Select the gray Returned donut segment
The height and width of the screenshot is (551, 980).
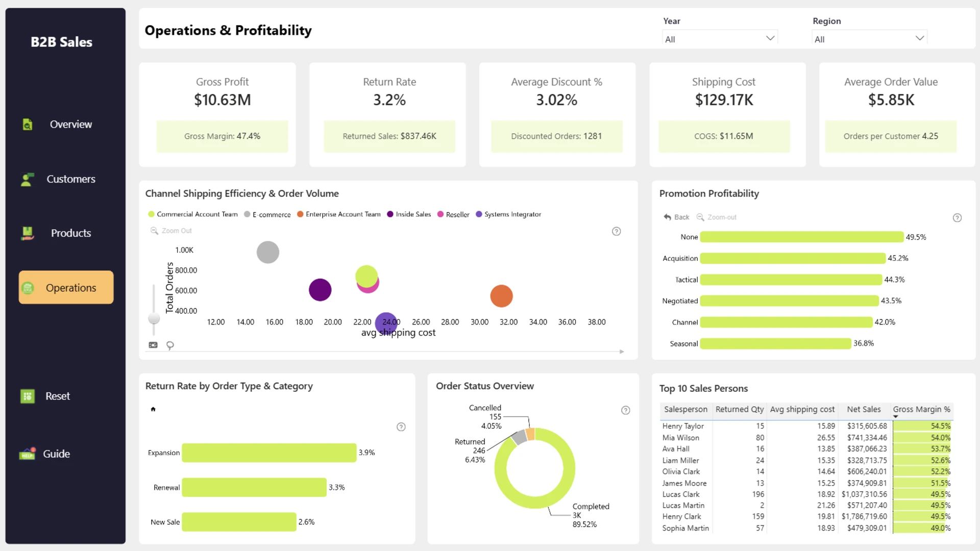click(519, 437)
